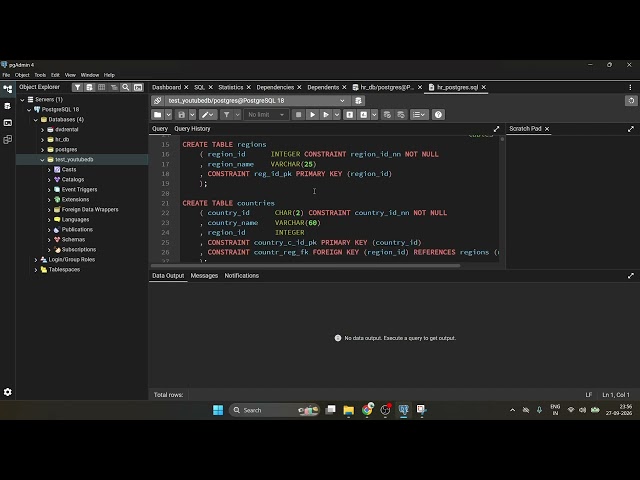Open the No limit rows dropdown
Viewport: 640px width, 480px height.
click(x=266, y=115)
